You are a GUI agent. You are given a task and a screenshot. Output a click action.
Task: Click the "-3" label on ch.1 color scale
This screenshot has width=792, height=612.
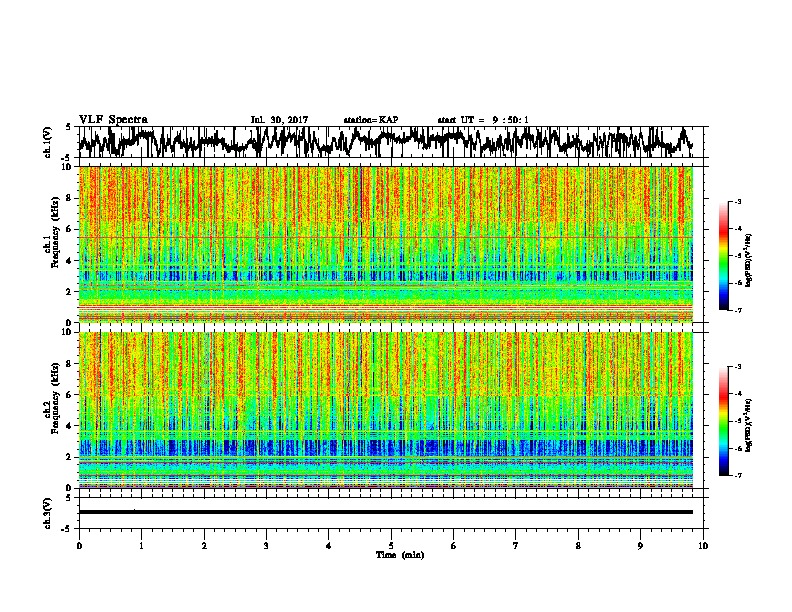tap(738, 201)
